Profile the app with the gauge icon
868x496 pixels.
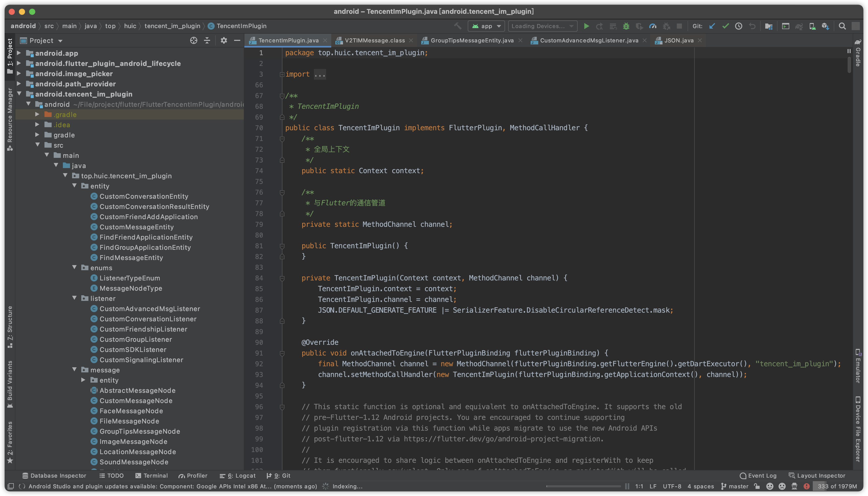653,26
